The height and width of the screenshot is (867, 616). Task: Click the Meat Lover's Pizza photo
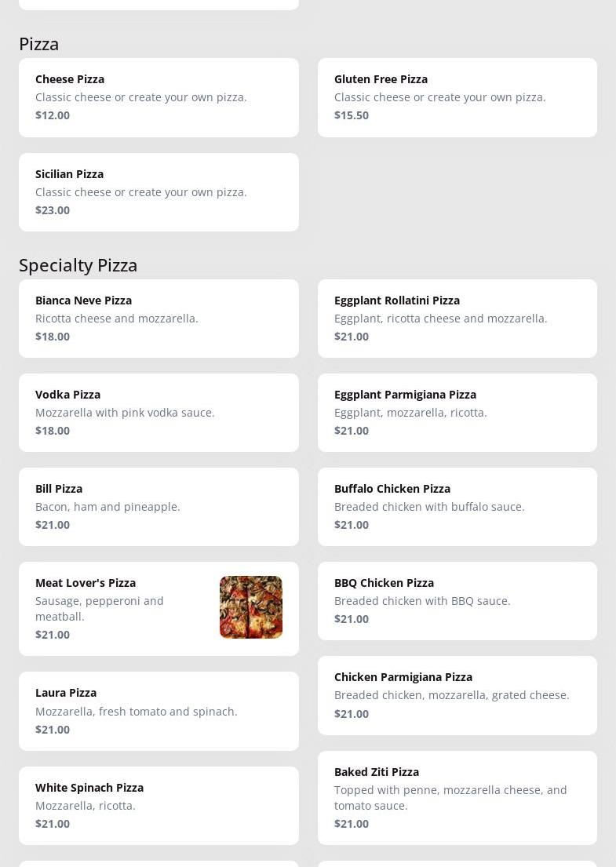[x=250, y=607]
